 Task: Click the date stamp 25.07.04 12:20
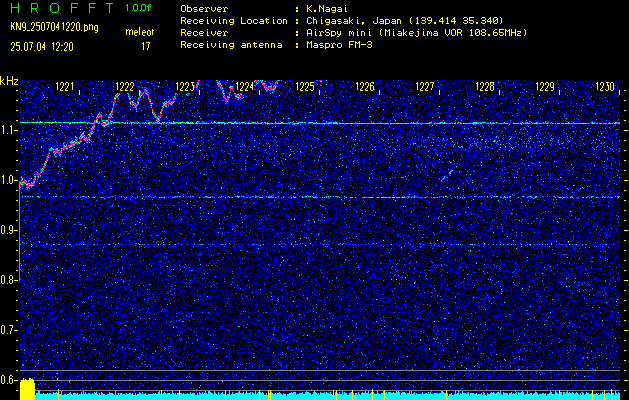42,47
